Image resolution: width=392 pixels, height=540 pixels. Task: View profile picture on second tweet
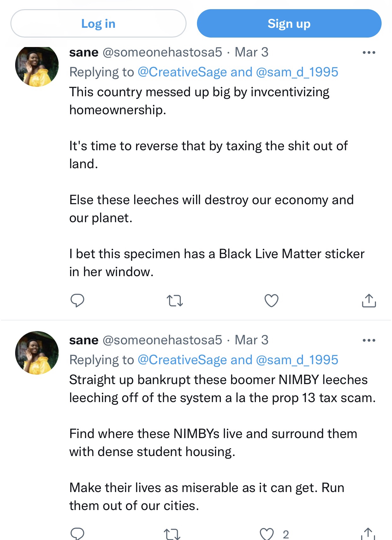click(x=37, y=353)
